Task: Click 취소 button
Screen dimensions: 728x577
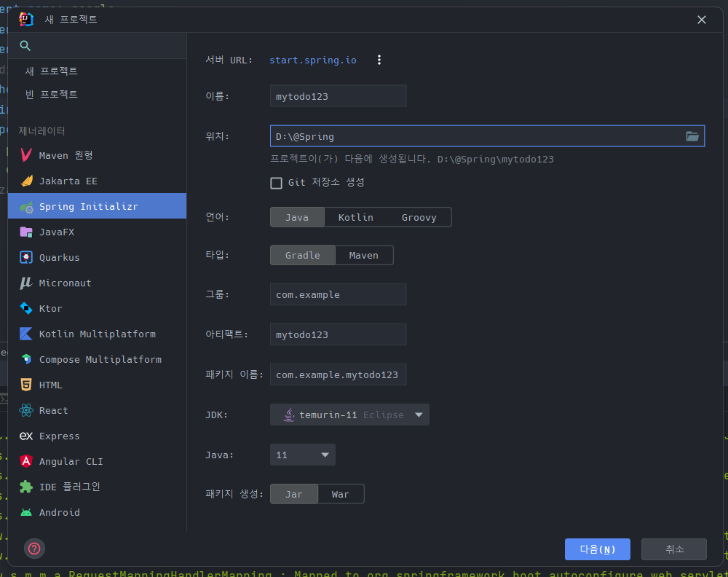Action: 674,549
